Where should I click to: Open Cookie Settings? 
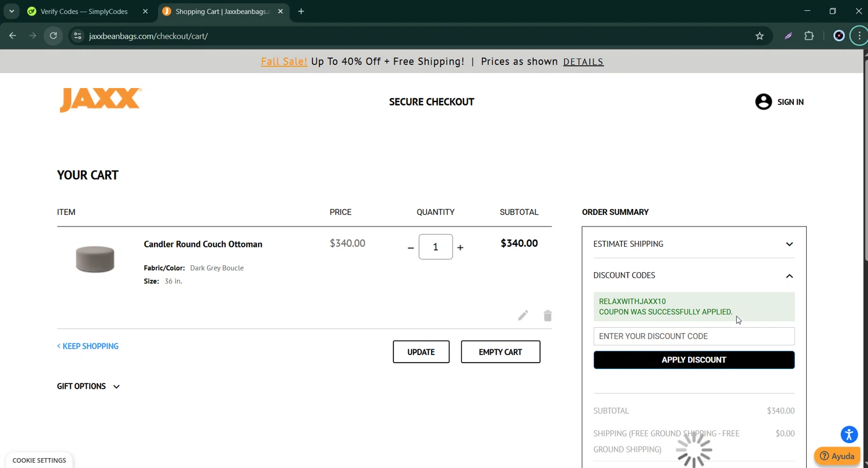click(39, 460)
